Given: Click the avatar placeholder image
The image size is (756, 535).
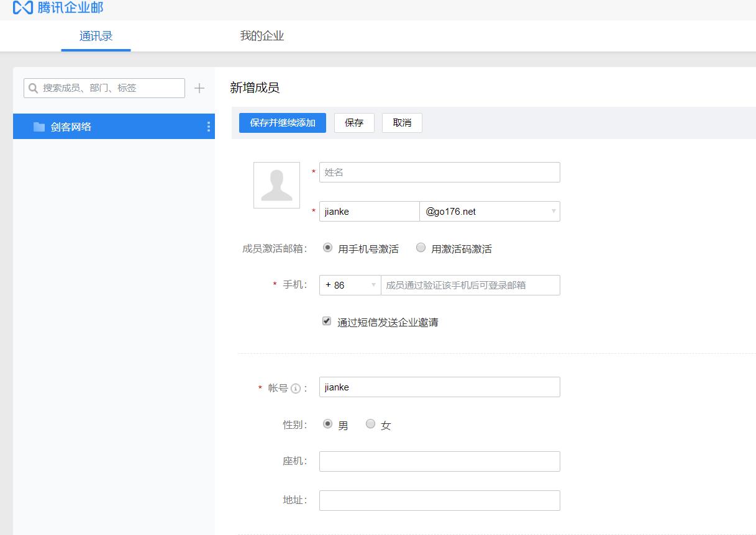Looking at the screenshot, I should point(276,184).
